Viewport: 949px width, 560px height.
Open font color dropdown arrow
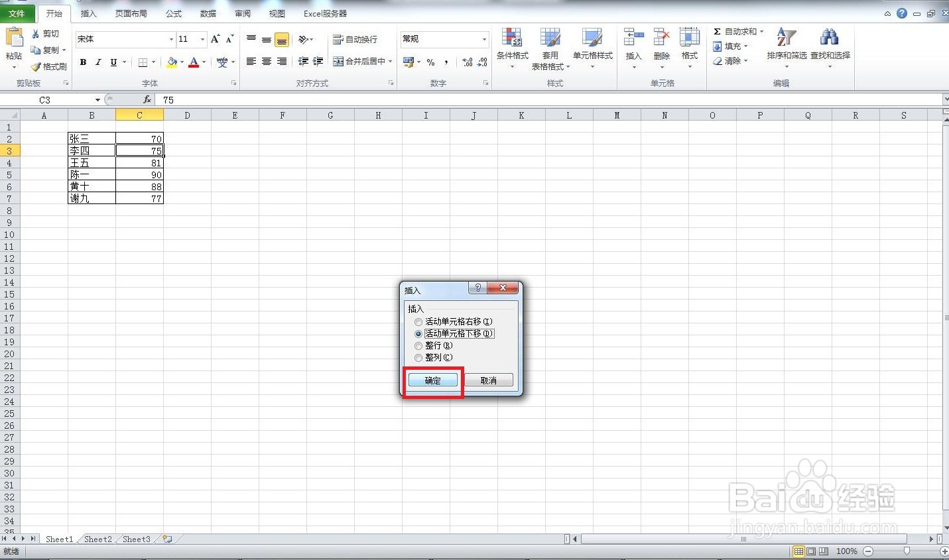pos(204,62)
